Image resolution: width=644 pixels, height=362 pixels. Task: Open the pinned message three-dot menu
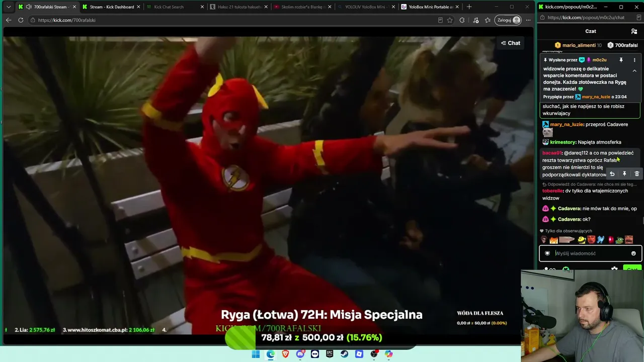point(634,60)
